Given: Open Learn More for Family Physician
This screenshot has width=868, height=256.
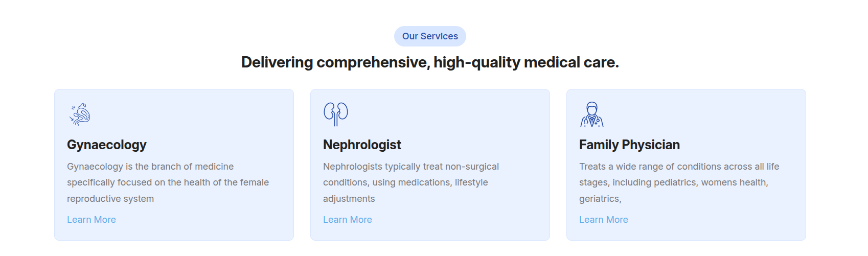Looking at the screenshot, I should [604, 220].
